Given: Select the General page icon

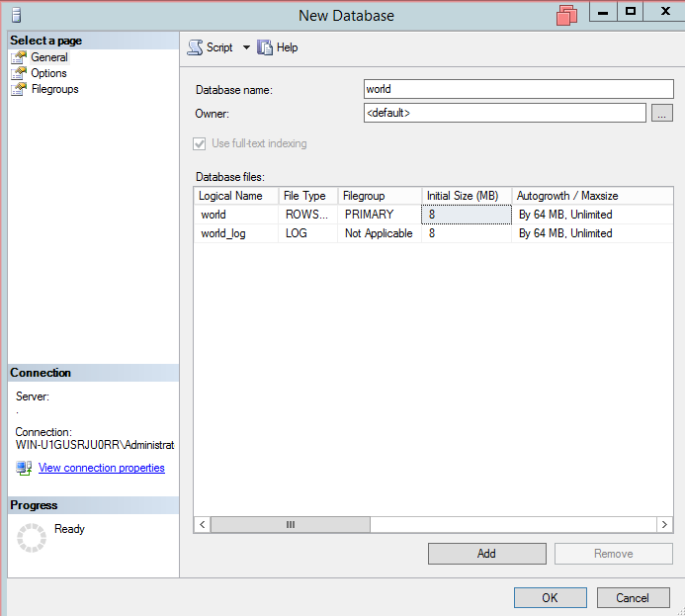Looking at the screenshot, I should [19, 57].
